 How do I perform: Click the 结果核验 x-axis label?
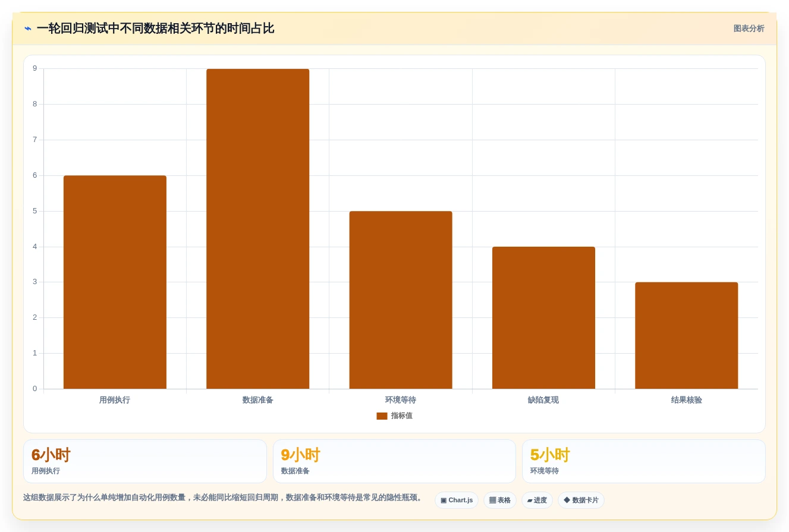coord(686,400)
